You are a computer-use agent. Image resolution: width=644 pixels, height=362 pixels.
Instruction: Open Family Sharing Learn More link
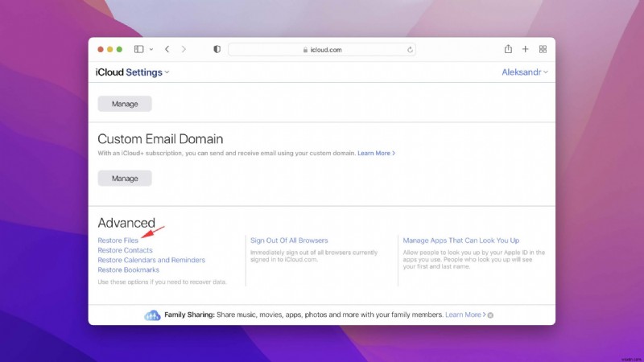(465, 315)
